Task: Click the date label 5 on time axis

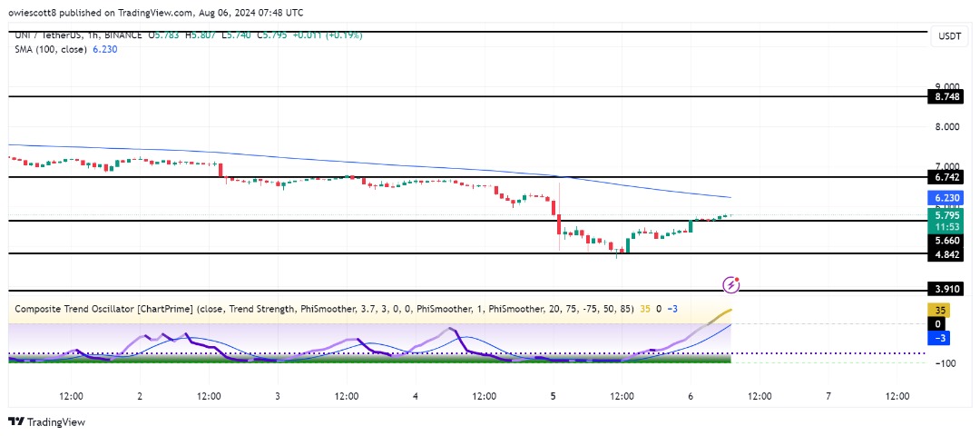Action: coord(554,396)
